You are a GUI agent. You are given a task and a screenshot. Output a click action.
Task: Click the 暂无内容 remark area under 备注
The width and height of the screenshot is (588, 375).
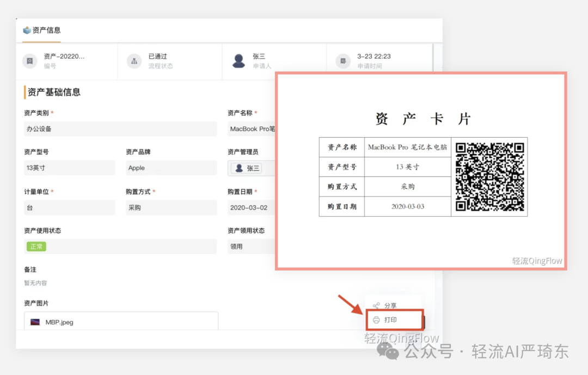[x=38, y=283]
